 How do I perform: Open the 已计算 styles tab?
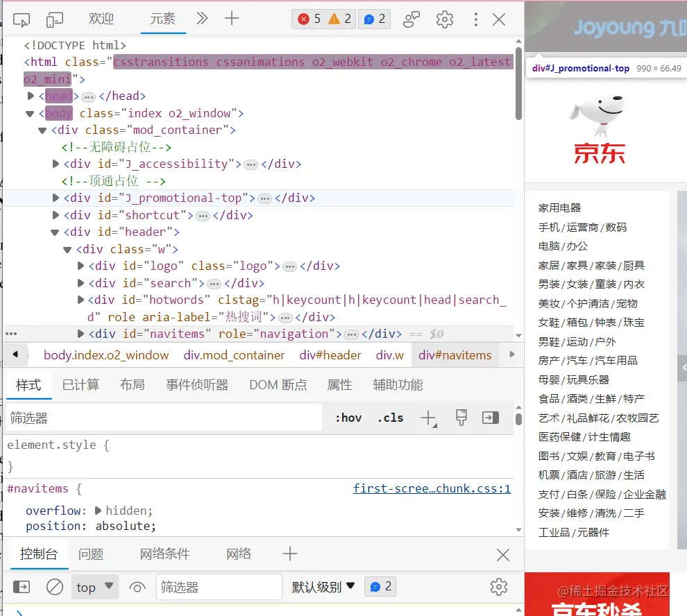pyautogui.click(x=80, y=385)
